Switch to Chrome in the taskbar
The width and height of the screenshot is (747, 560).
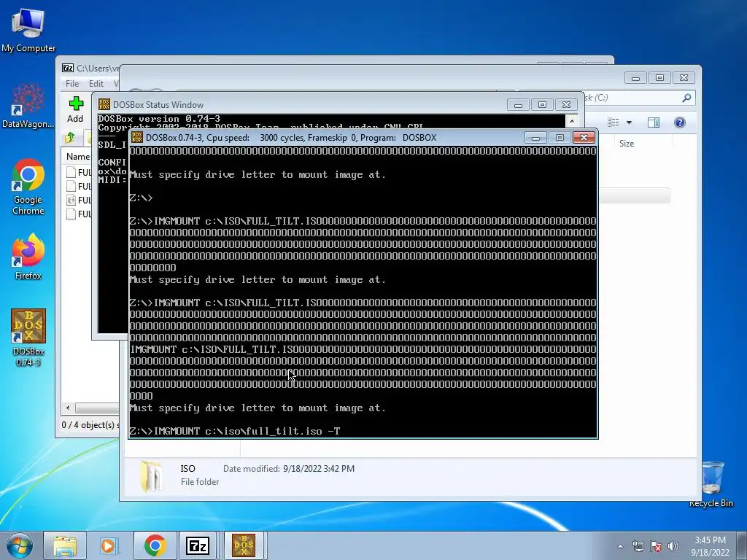[155, 545]
